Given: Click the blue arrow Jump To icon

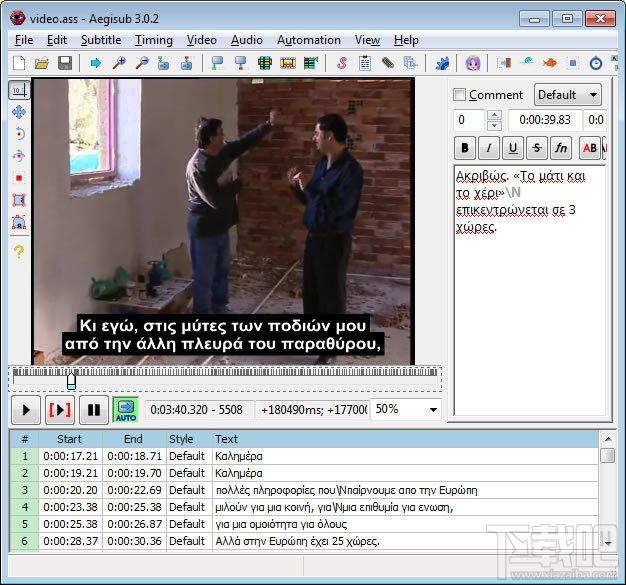Looking at the screenshot, I should pos(96,63).
